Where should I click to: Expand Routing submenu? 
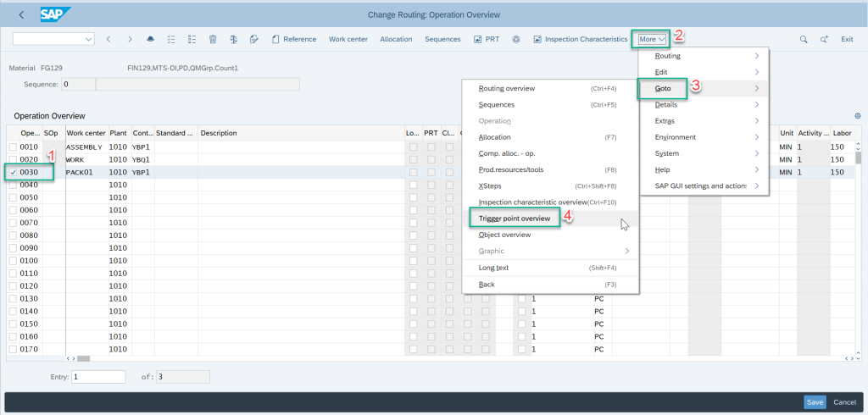tap(704, 56)
